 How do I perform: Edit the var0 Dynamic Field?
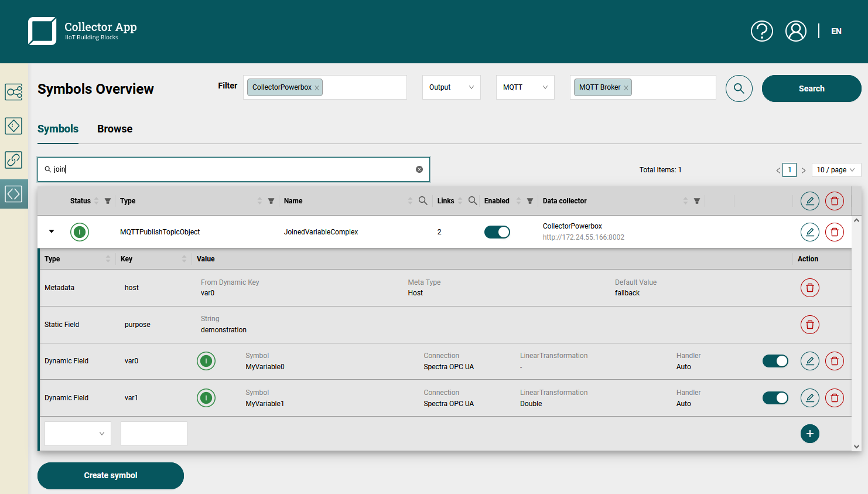[x=809, y=361]
